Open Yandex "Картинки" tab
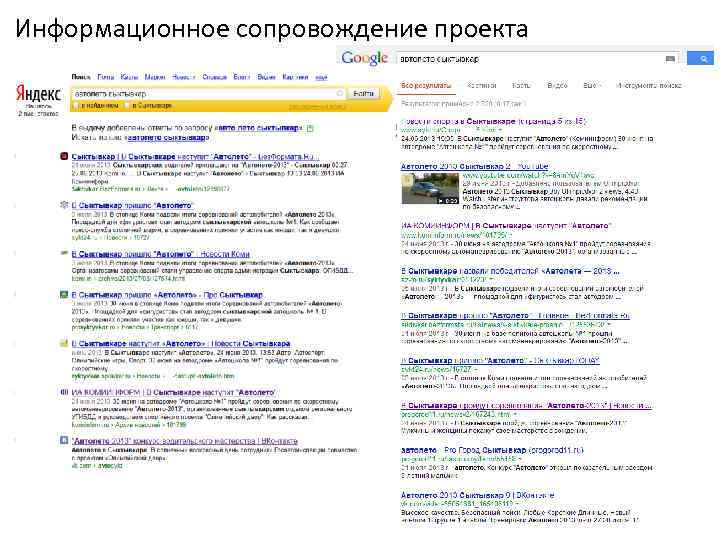This screenshot has height=540, width=720. point(295,77)
